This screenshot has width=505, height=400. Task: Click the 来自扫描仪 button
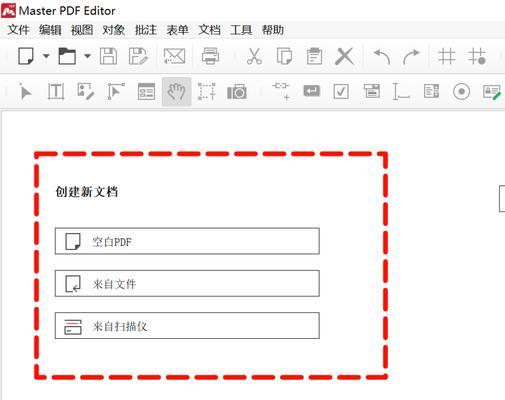(187, 326)
